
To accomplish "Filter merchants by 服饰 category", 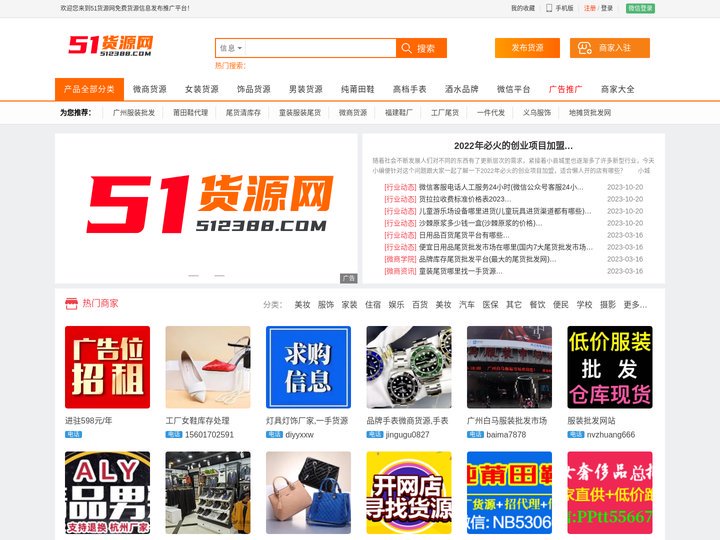I will (326, 304).
